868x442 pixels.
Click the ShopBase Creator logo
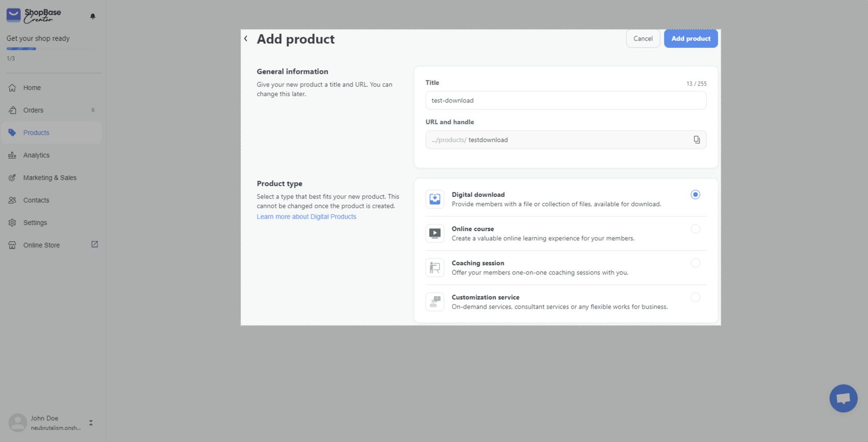click(34, 16)
